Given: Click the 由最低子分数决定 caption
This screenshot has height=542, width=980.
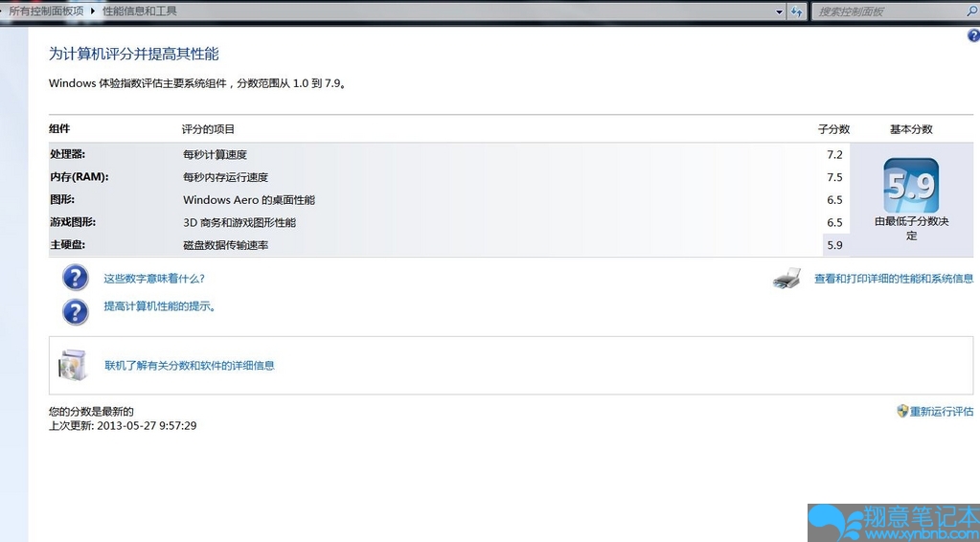Looking at the screenshot, I should click(x=911, y=229).
